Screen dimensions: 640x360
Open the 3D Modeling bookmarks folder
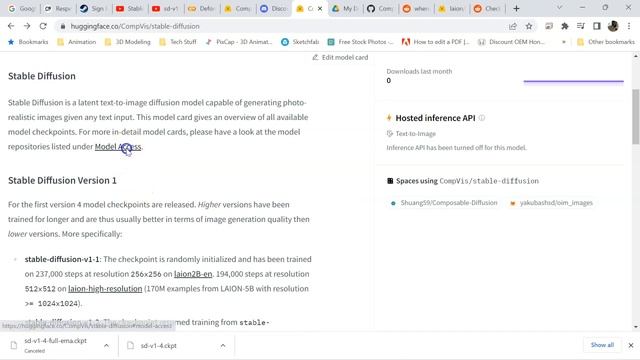click(x=128, y=42)
